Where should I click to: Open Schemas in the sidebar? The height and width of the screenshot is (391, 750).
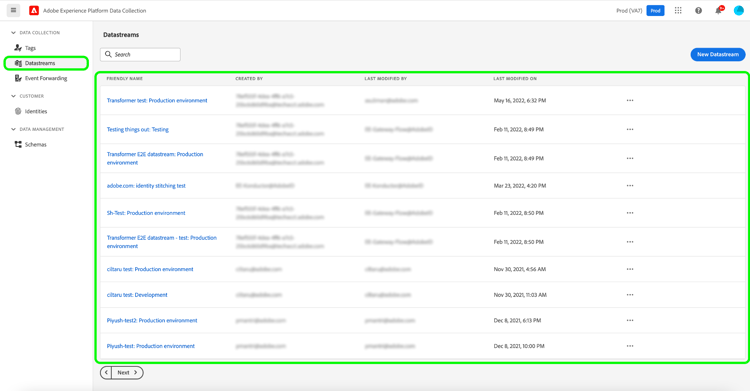pos(35,145)
